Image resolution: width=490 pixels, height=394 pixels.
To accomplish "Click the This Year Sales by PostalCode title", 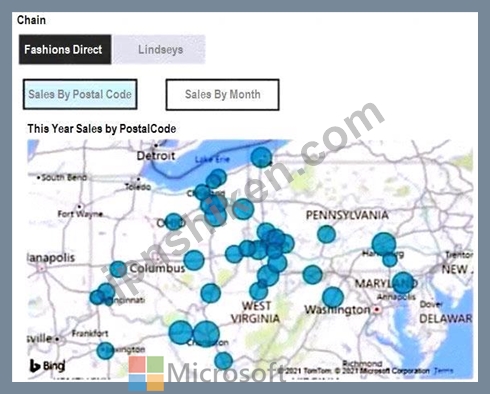I will pos(102,129).
